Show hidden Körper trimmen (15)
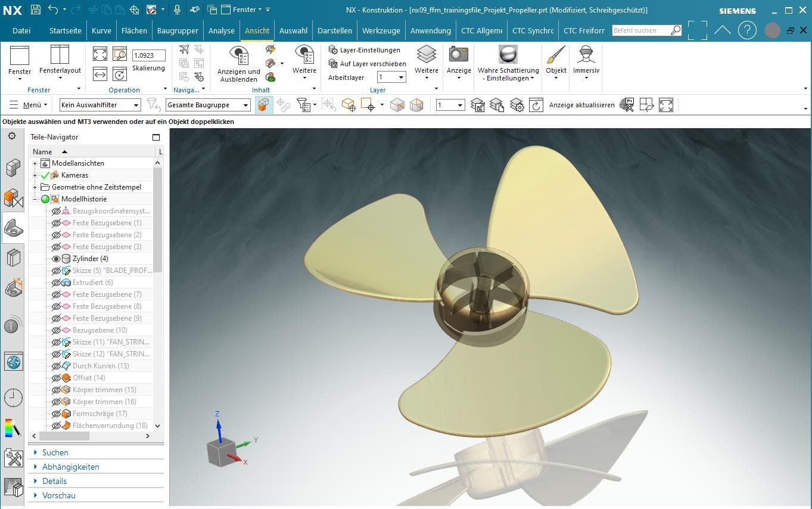Viewport: 812px width, 509px height. pos(57,390)
